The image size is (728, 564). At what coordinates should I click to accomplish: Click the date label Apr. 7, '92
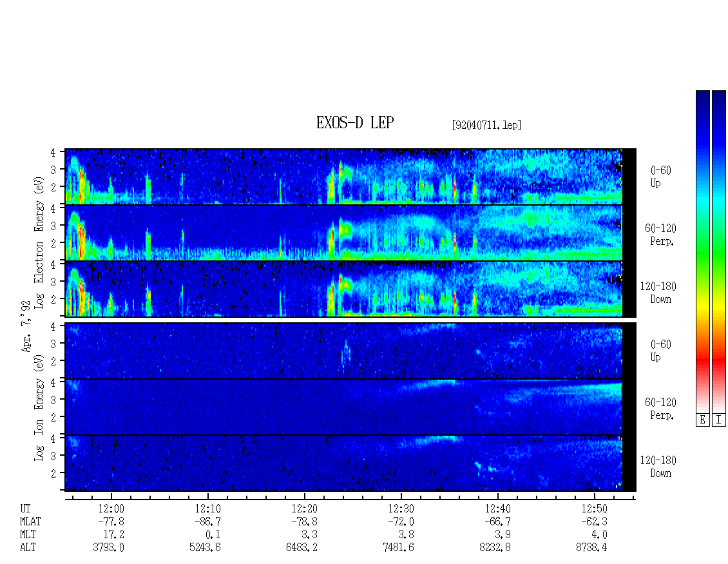pos(26,326)
